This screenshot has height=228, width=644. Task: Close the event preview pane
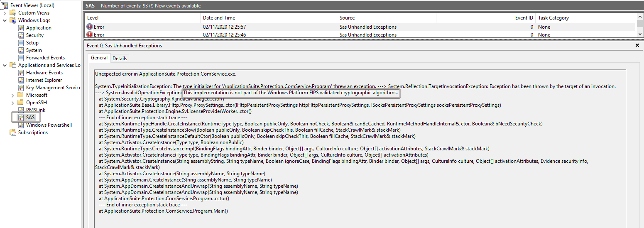coord(637,46)
